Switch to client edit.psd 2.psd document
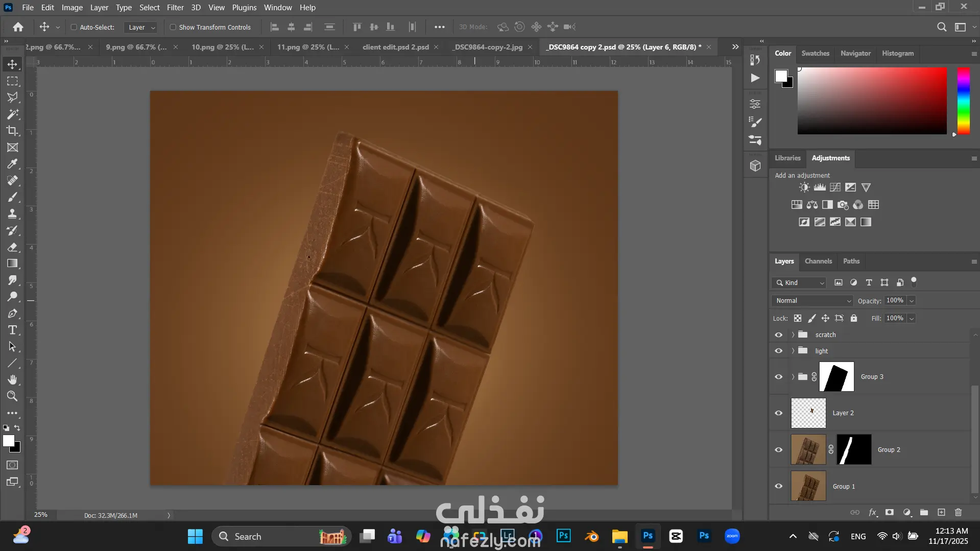This screenshot has height=551, width=980. (395, 47)
